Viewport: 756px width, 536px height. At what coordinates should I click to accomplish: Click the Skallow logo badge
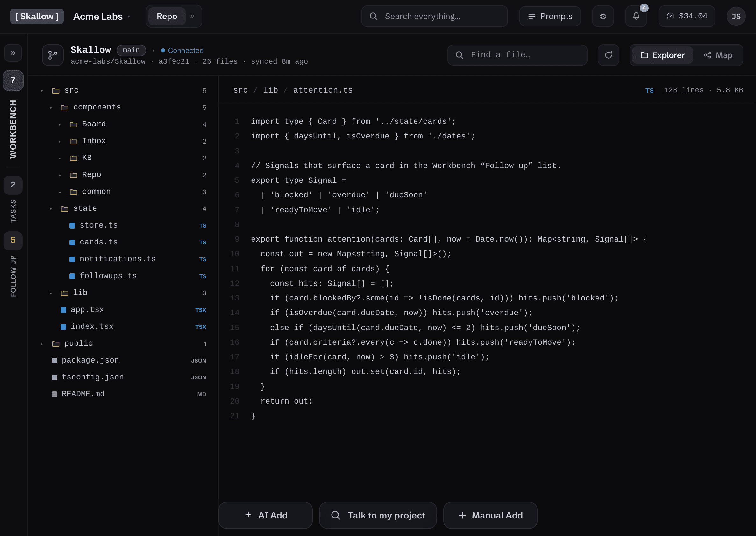coord(37,16)
